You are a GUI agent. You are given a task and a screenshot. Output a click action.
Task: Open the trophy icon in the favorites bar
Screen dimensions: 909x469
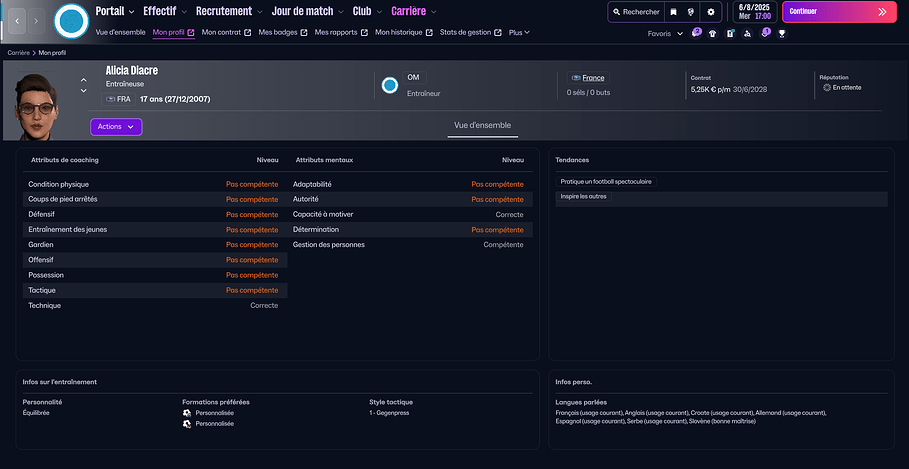pyautogui.click(x=782, y=33)
